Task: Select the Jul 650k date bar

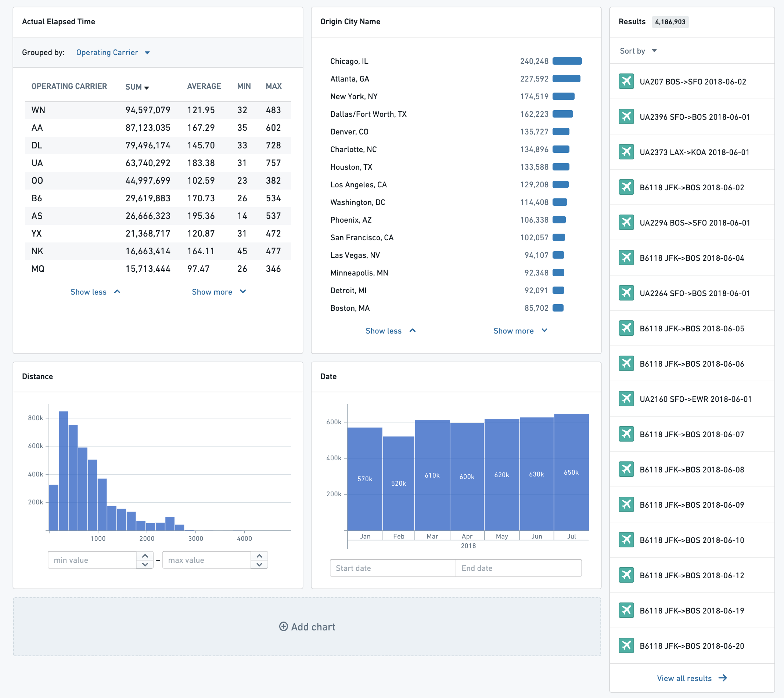Action: click(572, 472)
